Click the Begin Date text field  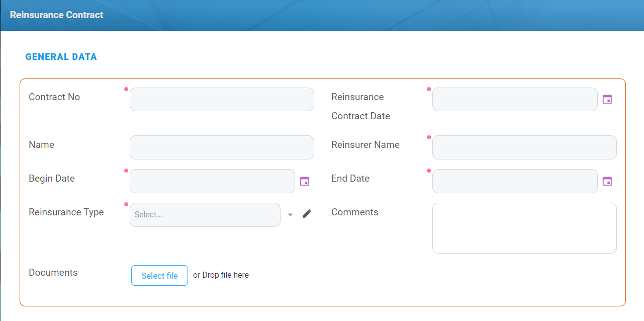pyautogui.click(x=212, y=181)
